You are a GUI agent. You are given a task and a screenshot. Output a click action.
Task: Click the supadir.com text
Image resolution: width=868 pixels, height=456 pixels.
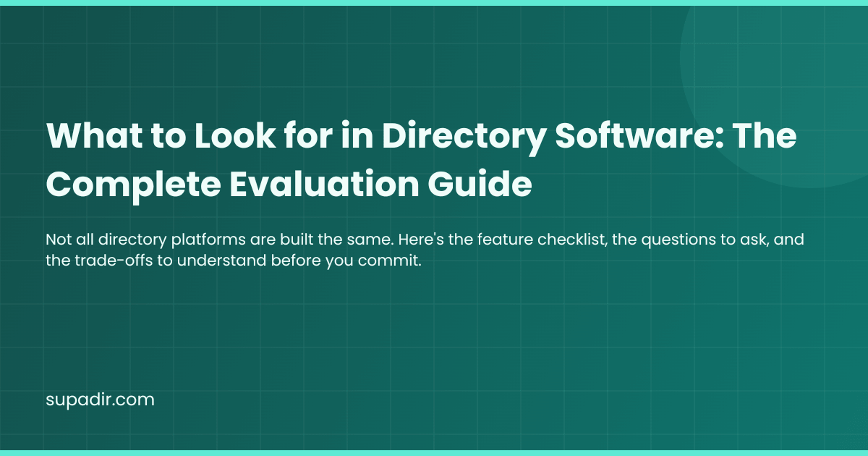[100, 400]
